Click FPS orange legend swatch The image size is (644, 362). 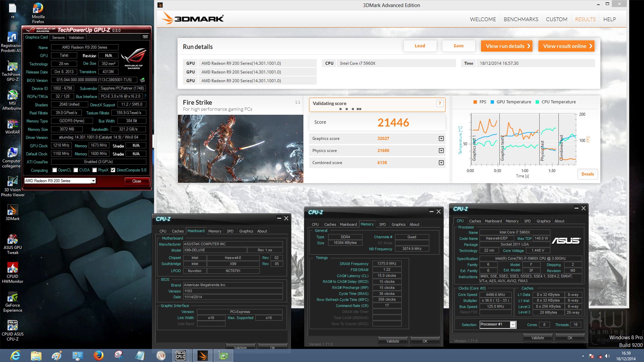475,102
